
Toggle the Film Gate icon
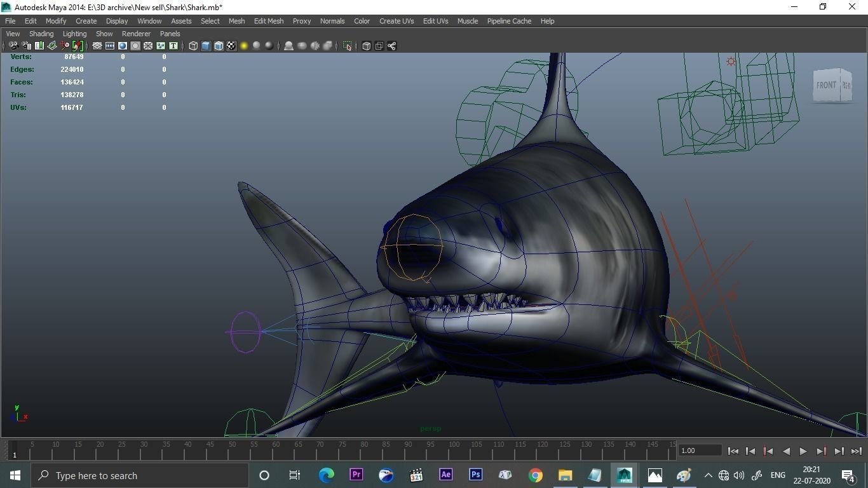(110, 46)
